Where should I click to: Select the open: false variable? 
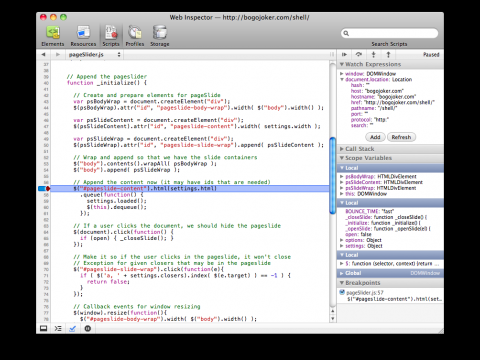[x=358, y=234]
